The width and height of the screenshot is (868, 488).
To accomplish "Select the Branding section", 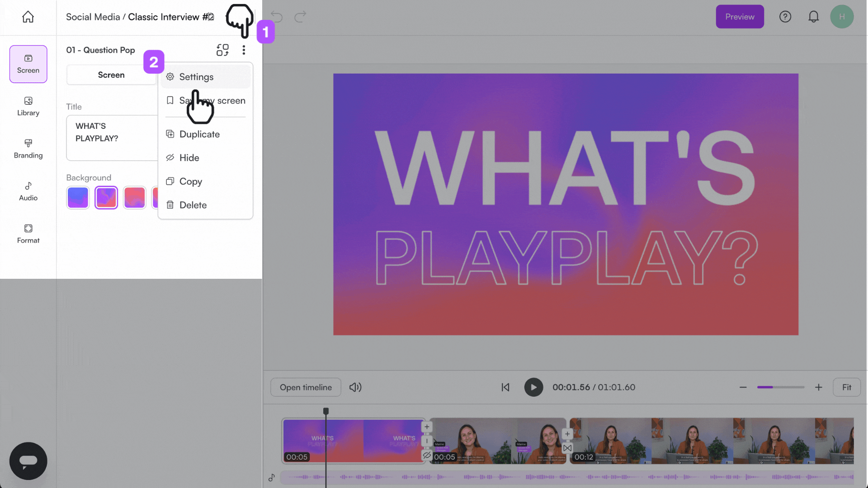I will click(x=28, y=149).
